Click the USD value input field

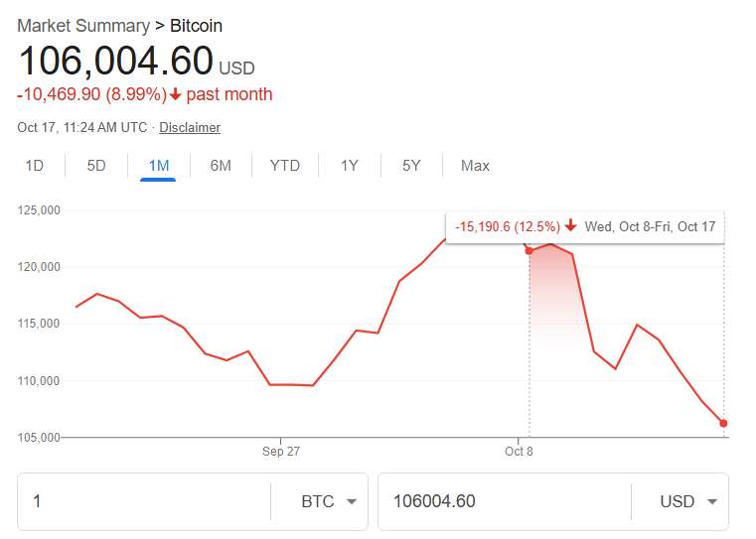tap(502, 501)
